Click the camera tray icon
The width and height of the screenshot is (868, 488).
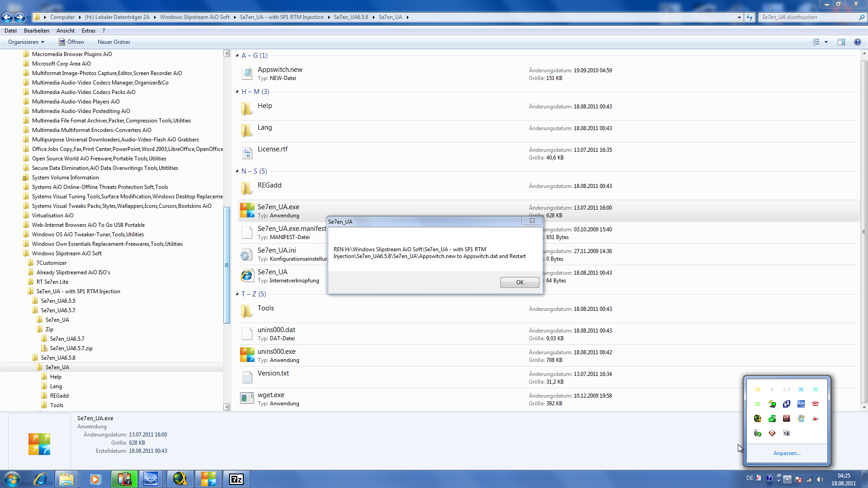pyautogui.click(x=786, y=433)
